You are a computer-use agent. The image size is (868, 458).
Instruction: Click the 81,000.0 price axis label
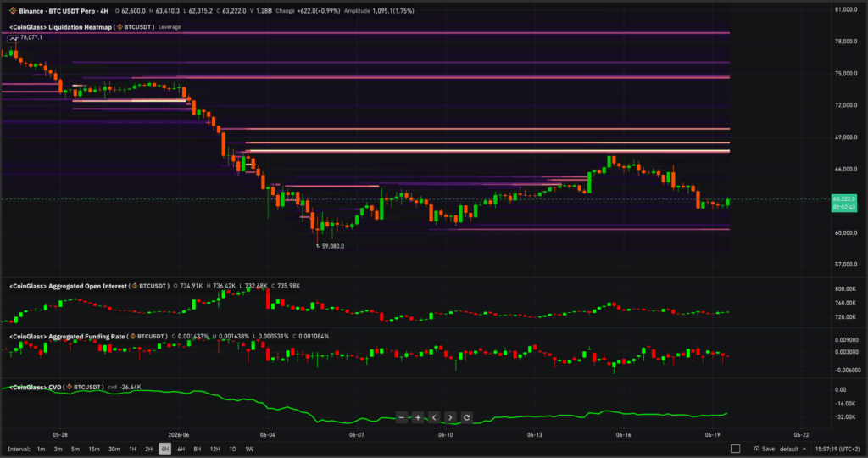click(x=846, y=9)
